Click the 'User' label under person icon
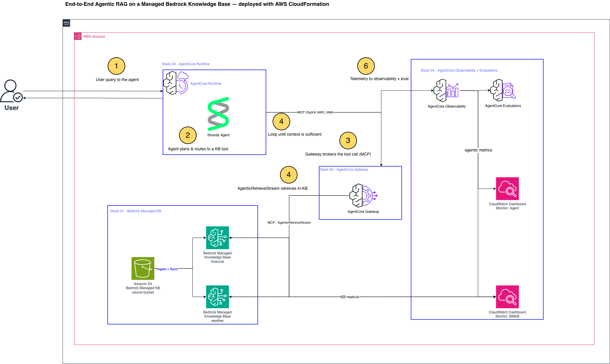The image size is (610, 364). (x=11, y=108)
